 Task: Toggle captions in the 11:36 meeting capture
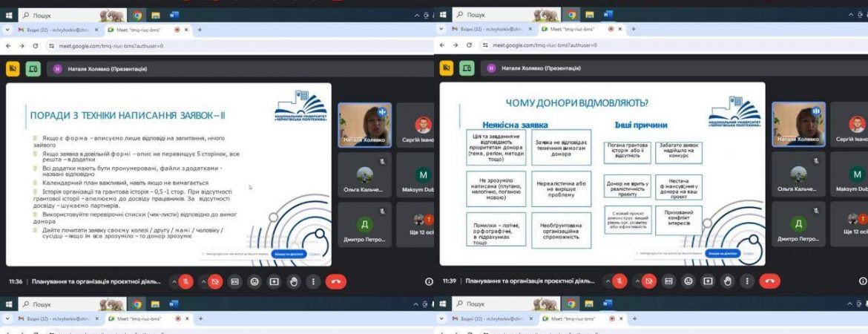234,281
